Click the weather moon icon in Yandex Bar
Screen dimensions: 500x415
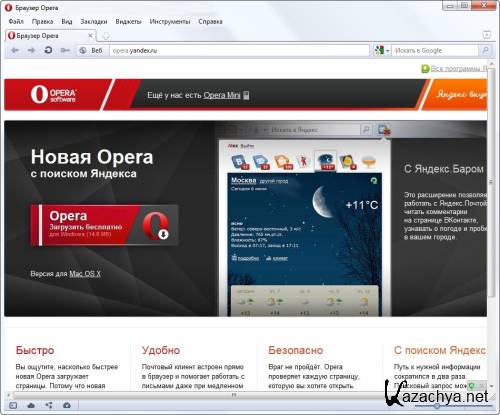click(x=325, y=161)
